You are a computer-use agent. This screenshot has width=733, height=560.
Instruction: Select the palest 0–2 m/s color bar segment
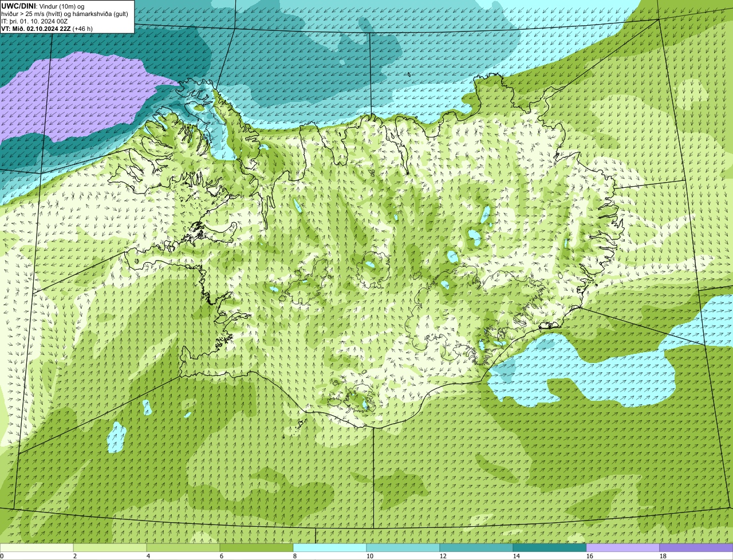[x=37, y=547]
